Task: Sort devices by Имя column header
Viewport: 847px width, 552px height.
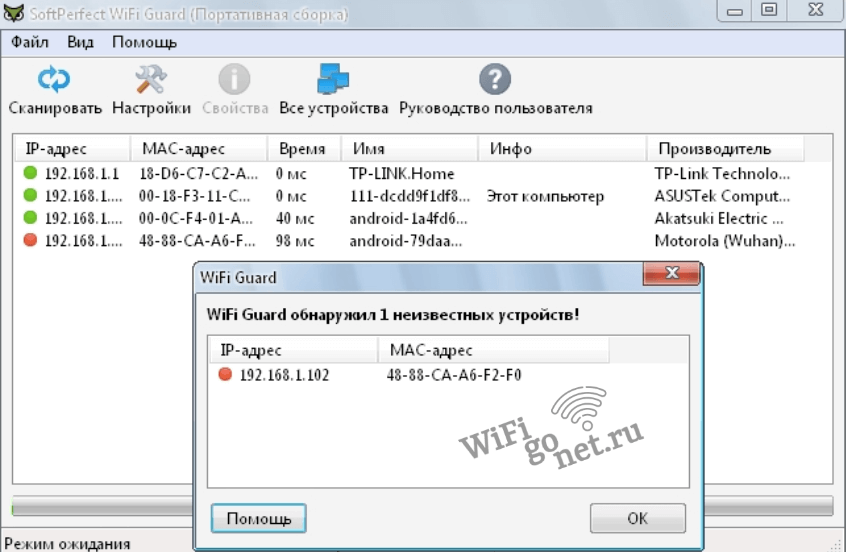Action: (x=409, y=149)
